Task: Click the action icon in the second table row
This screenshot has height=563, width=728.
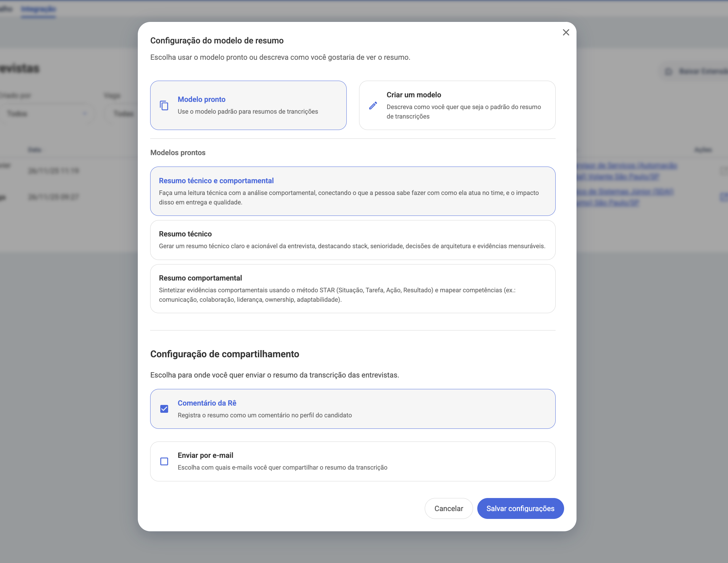Action: point(723,197)
